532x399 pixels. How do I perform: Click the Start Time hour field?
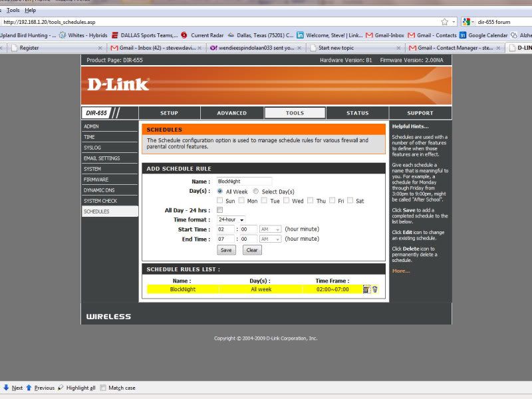pyautogui.click(x=225, y=229)
